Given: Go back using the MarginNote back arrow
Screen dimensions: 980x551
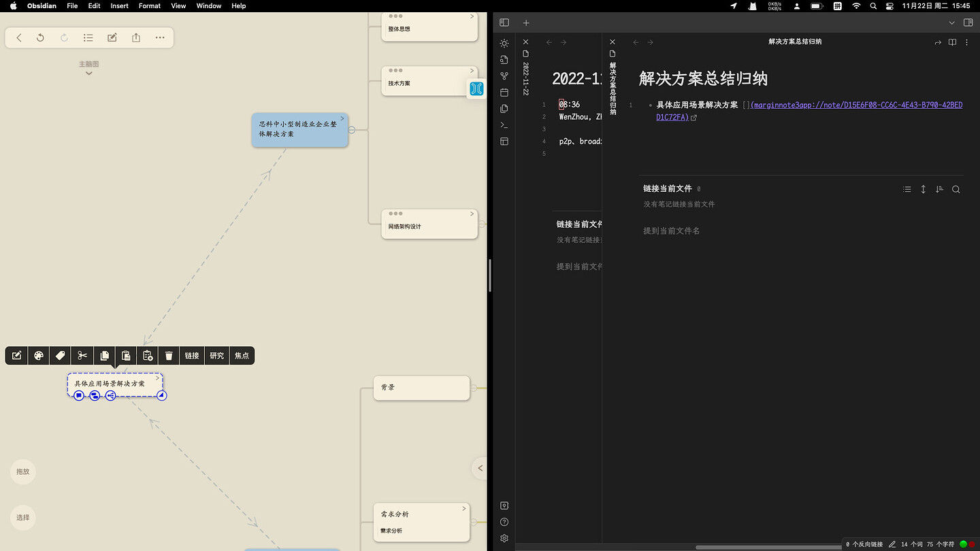Looking at the screenshot, I should pos(19,38).
